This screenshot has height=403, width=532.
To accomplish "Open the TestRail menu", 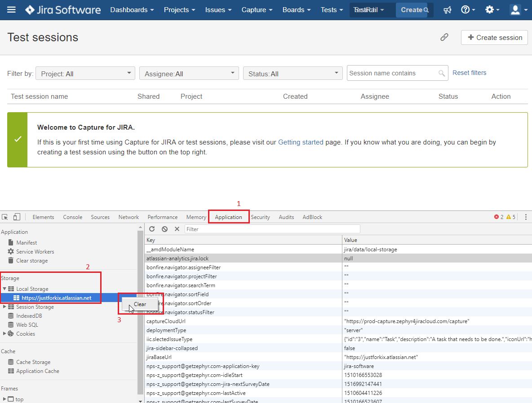I will tap(369, 10).
